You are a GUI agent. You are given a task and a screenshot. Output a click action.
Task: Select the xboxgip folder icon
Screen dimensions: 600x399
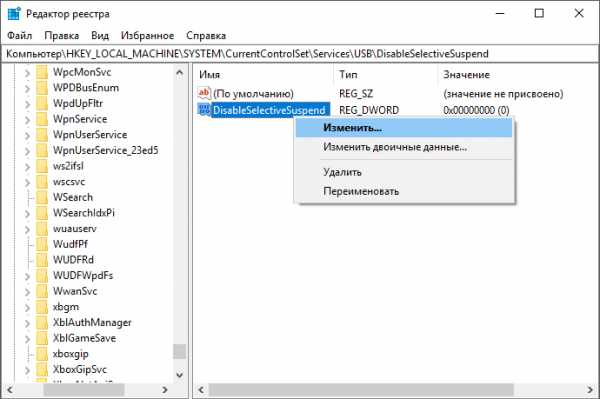coord(42,353)
